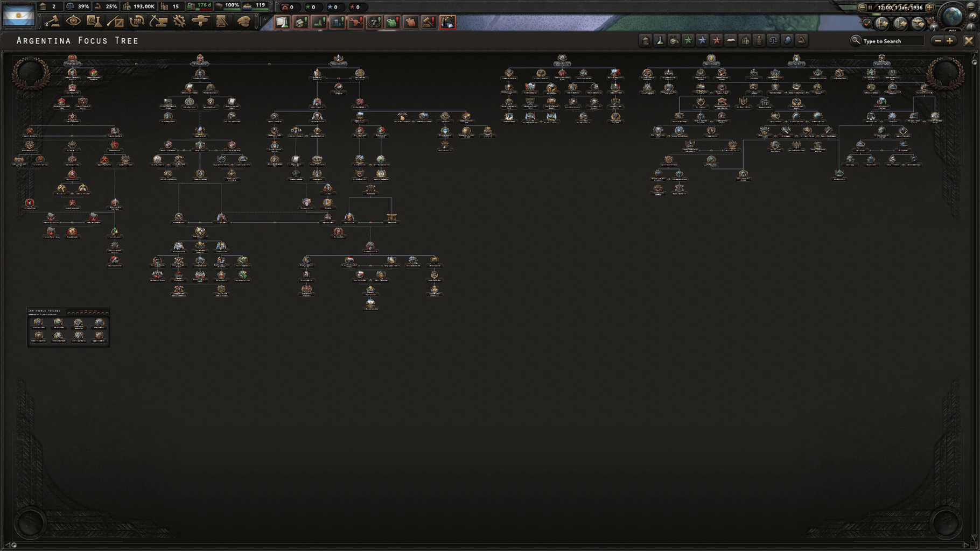Viewport: 980px width, 551px height.
Task: Open the Intelligence eye menu
Action: click(x=73, y=22)
